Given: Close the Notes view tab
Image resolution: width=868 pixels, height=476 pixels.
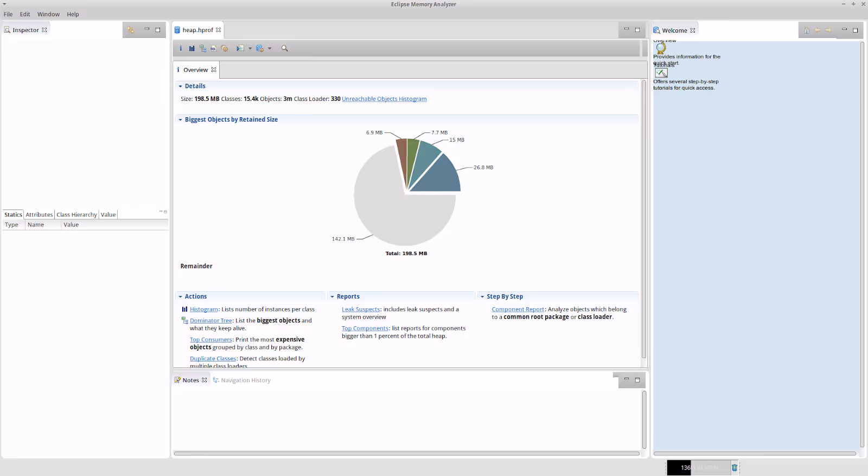Looking at the screenshot, I should click(x=205, y=380).
